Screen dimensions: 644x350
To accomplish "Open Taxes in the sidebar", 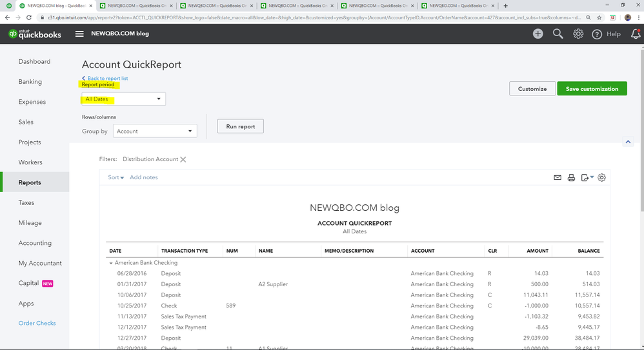I will click(26, 202).
